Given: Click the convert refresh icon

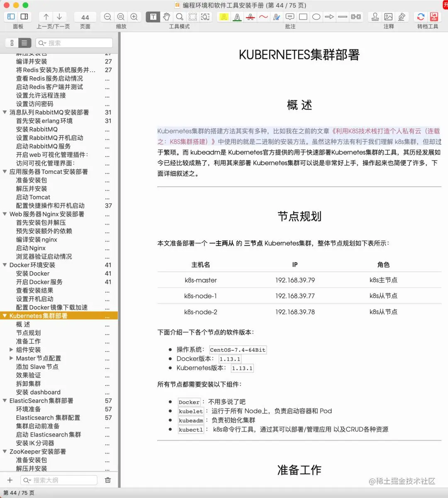Looking at the screenshot, I should 421,17.
